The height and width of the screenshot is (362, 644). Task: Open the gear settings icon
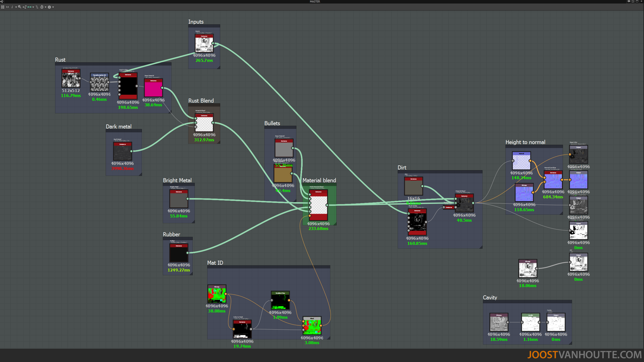pyautogui.click(x=49, y=7)
